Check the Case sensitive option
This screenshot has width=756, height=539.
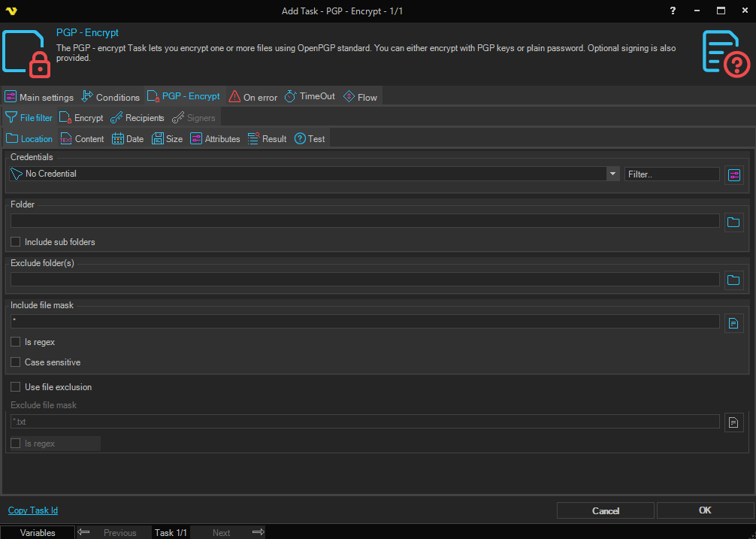(16, 362)
